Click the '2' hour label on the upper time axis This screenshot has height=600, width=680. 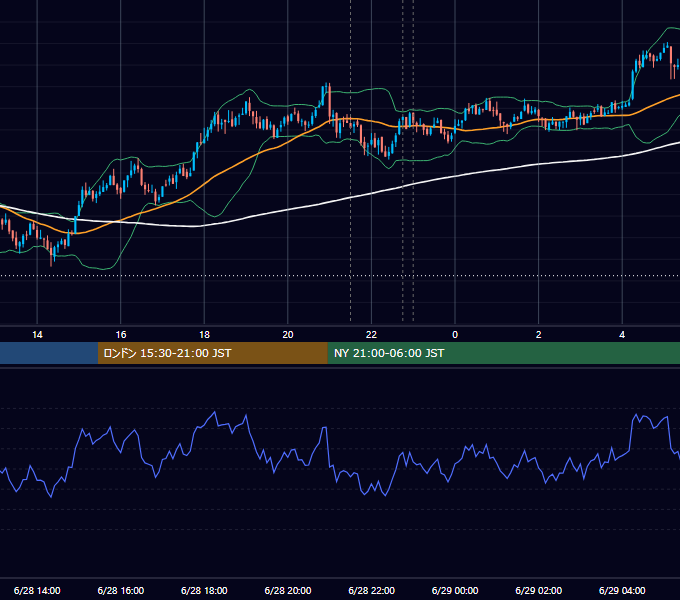click(539, 335)
